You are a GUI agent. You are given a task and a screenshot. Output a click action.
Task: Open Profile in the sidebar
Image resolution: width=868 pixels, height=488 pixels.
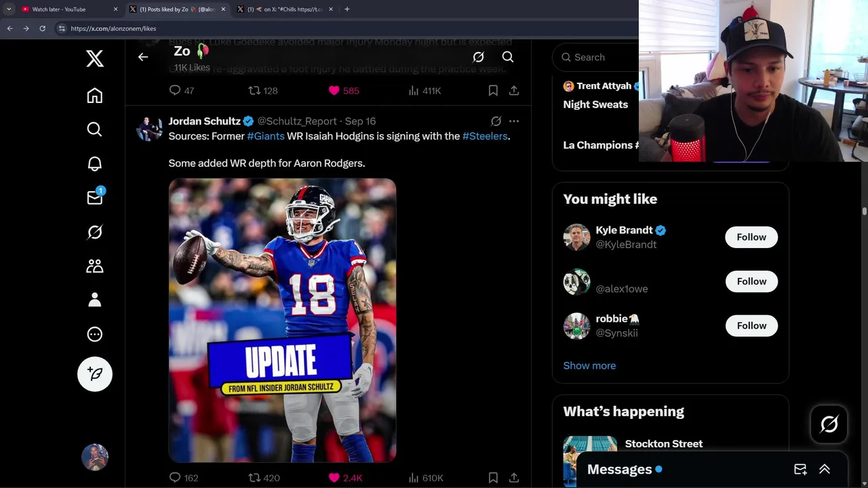(95, 300)
